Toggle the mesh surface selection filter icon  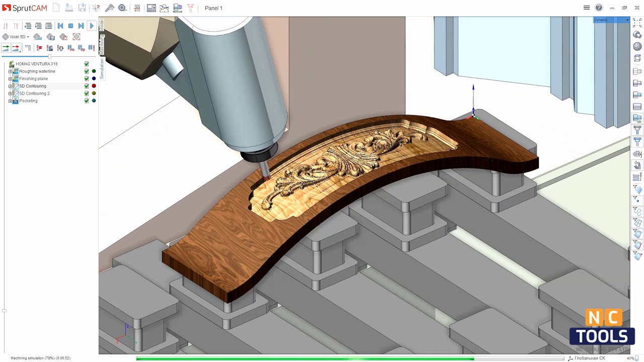click(x=637, y=222)
